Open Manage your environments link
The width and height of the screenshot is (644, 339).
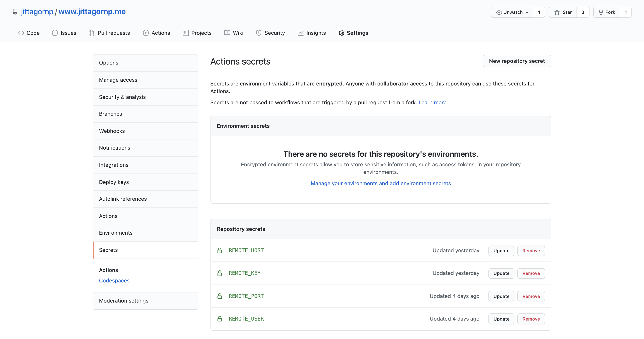tap(380, 183)
